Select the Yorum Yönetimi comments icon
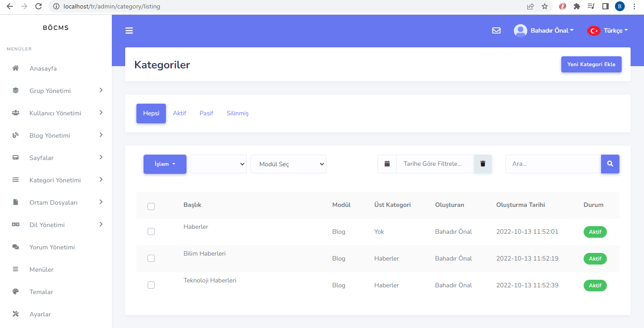 pos(15,247)
